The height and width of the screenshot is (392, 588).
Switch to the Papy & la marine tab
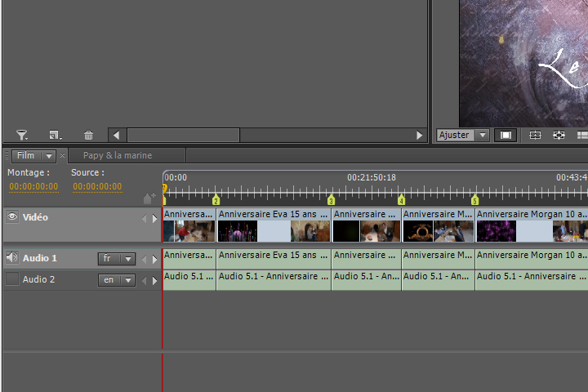[x=118, y=155]
